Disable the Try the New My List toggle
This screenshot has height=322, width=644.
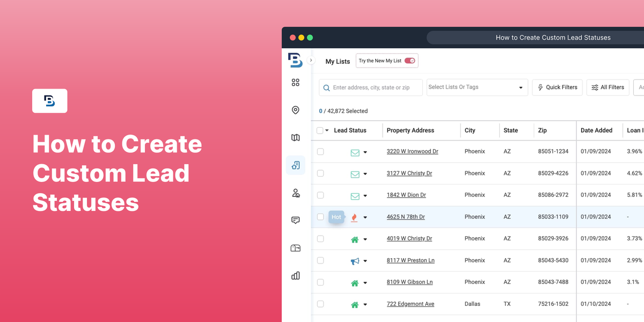pos(410,61)
